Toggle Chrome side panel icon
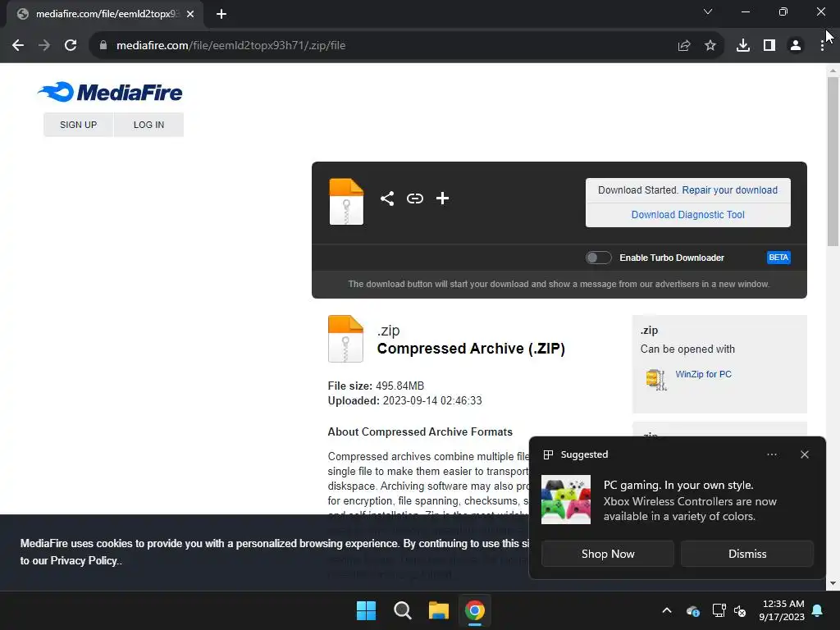 [x=769, y=46]
